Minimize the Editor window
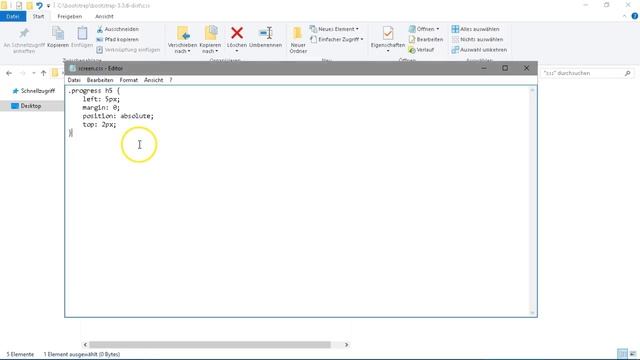The height and width of the screenshot is (360, 640). [x=484, y=68]
